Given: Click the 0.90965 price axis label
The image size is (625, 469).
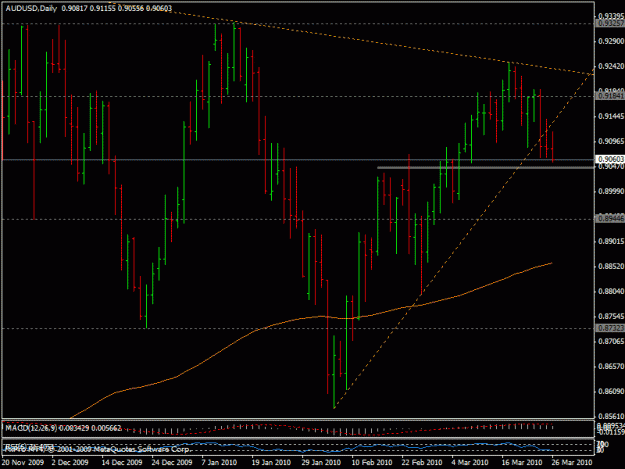Looking at the screenshot, I should pyautogui.click(x=611, y=141).
